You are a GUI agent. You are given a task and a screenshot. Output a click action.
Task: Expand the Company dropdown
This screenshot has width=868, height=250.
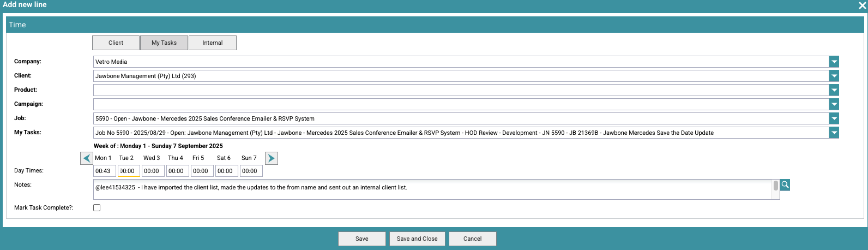(834, 62)
